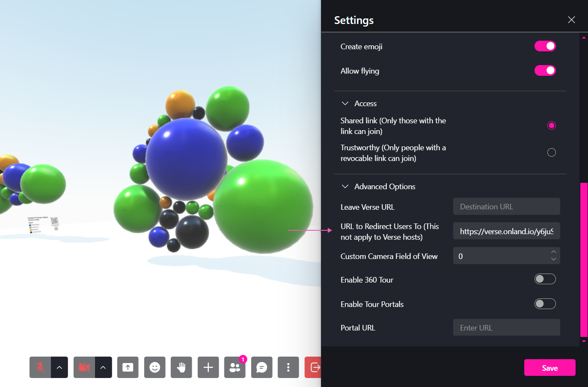Open the microphone selection chevron

[59, 367]
